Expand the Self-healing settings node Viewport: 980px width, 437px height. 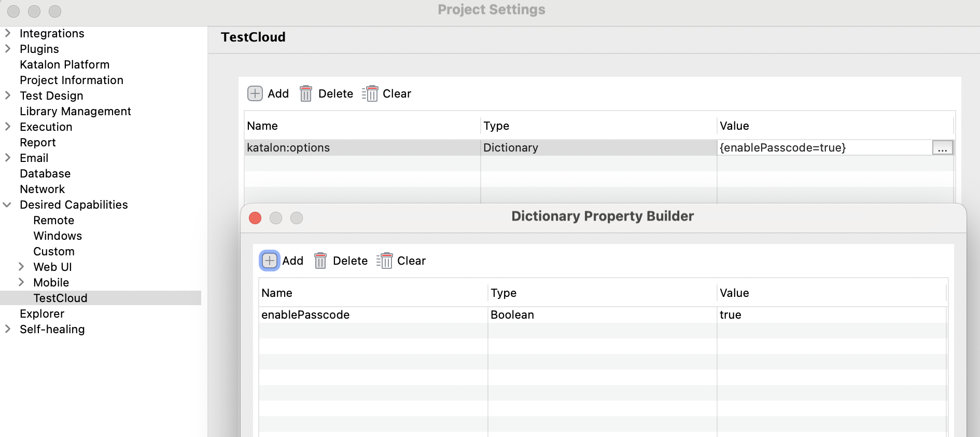click(x=8, y=329)
